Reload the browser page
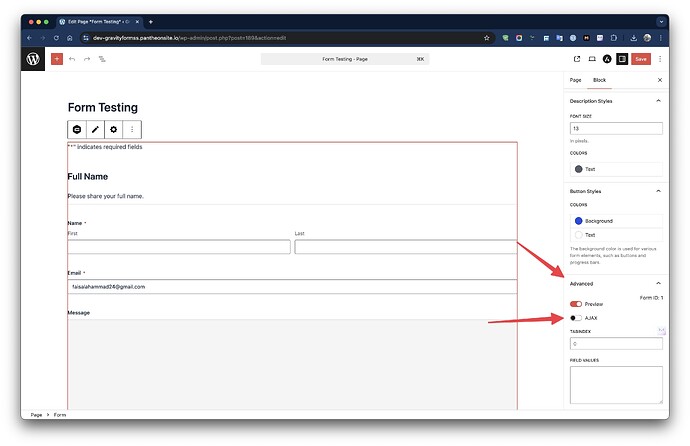 pos(56,38)
